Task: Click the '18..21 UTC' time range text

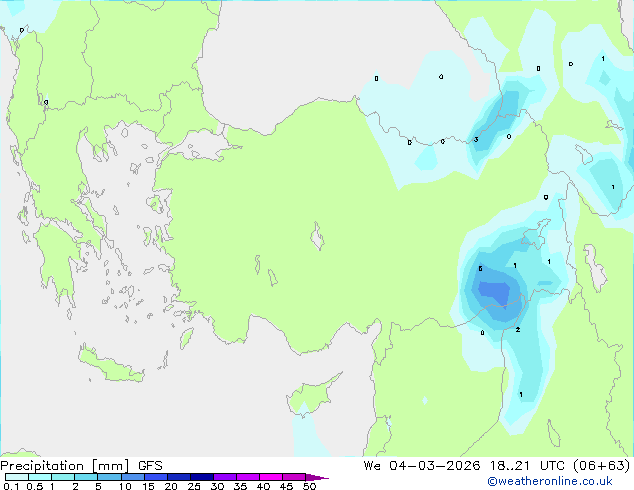Action: (x=529, y=466)
